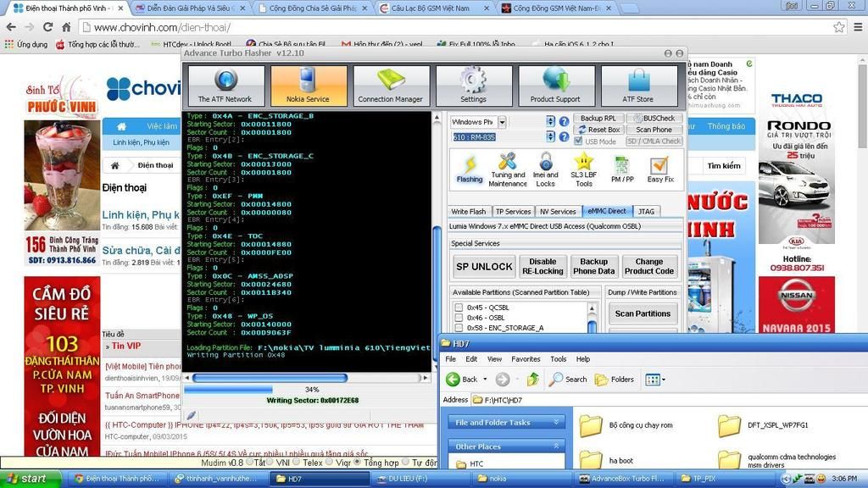The width and height of the screenshot is (868, 488).
Task: Go up one folder level in HD7 window
Action: 532,379
